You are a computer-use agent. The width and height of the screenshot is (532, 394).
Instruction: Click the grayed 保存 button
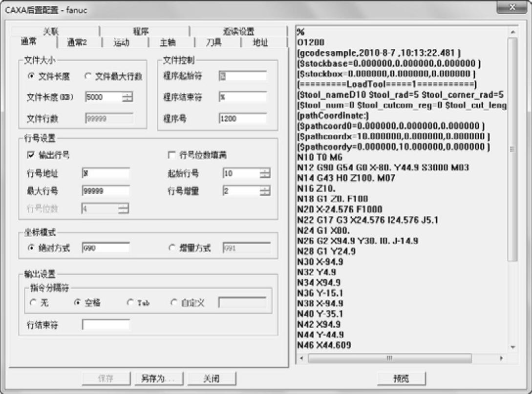106,378
